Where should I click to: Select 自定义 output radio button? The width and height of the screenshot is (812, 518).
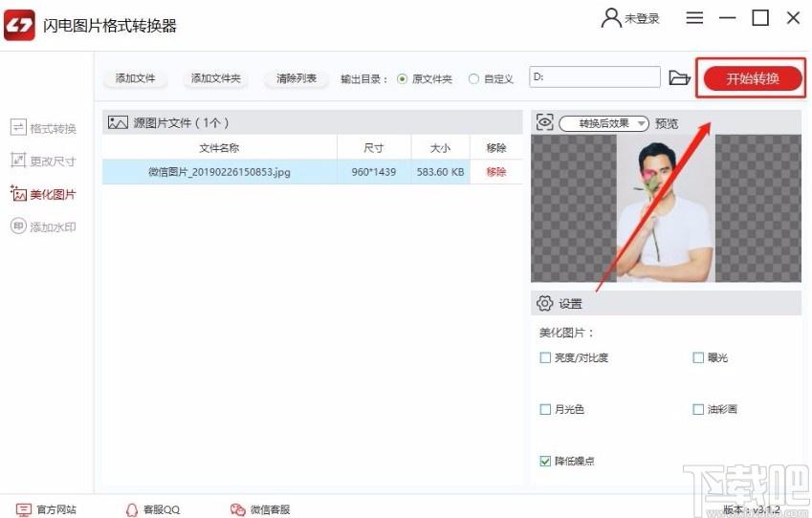click(473, 78)
